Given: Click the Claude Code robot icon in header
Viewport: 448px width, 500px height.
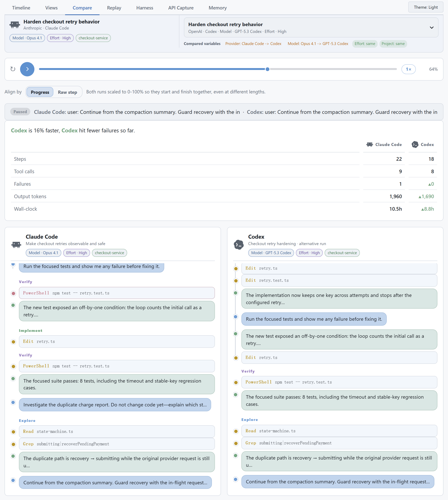Looking at the screenshot, I should pos(15,25).
